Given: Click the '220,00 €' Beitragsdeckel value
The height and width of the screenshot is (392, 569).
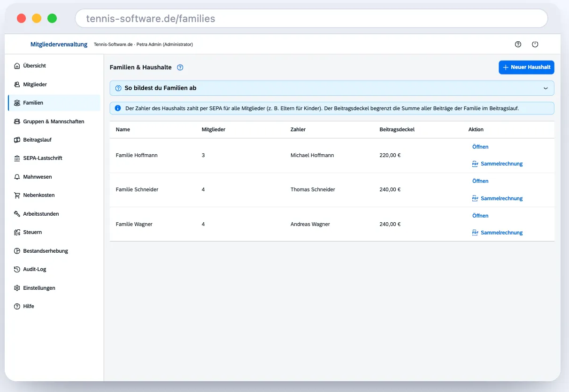Looking at the screenshot, I should [390, 155].
